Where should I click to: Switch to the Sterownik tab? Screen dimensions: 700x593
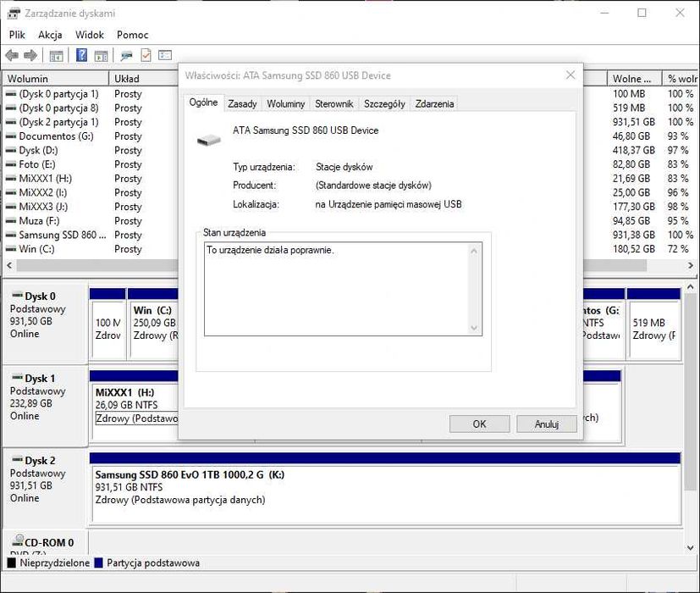tap(334, 103)
